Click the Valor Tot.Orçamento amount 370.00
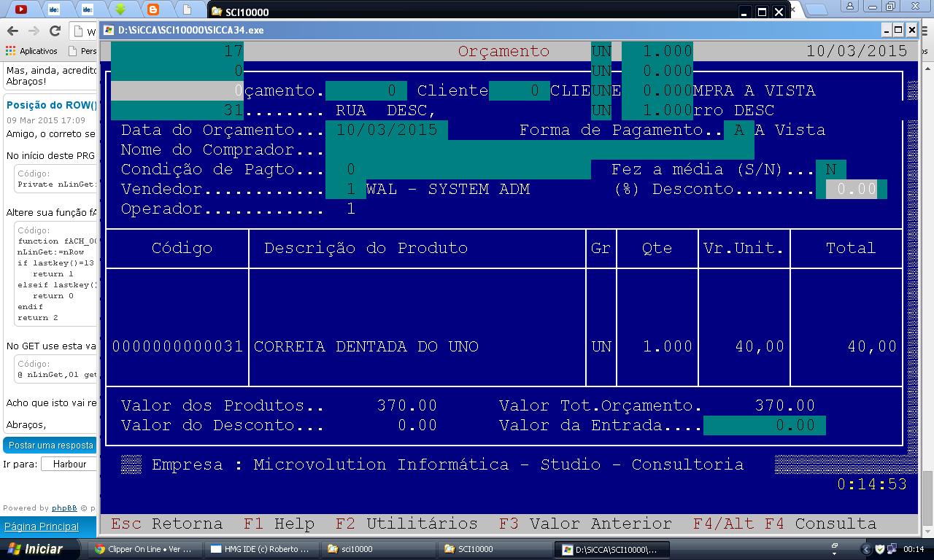The height and width of the screenshot is (560, 934). [784, 405]
